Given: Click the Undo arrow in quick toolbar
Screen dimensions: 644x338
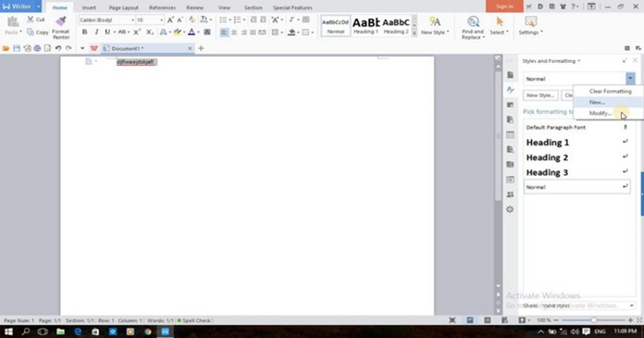Looking at the screenshot, I should pyautogui.click(x=58, y=48).
